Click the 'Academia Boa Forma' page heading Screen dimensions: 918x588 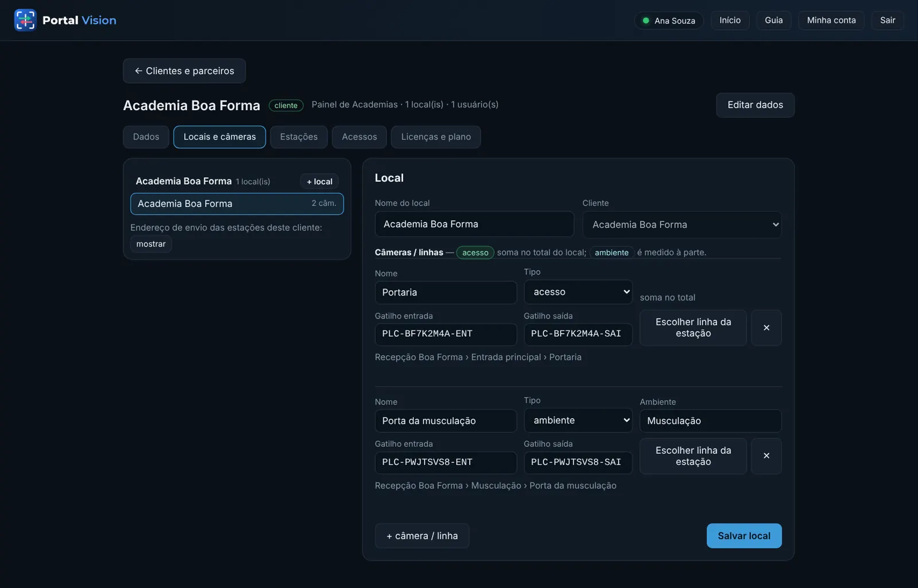coord(192,106)
